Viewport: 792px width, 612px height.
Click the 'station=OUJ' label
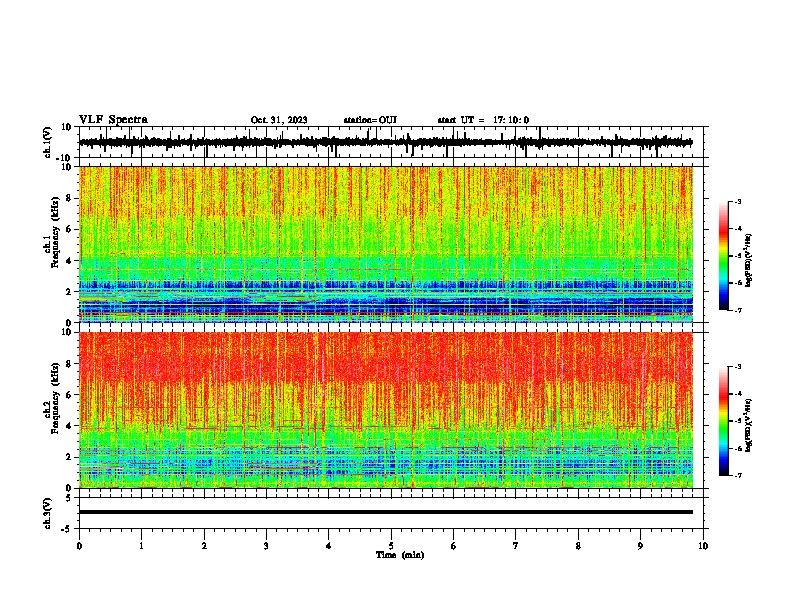(x=370, y=120)
